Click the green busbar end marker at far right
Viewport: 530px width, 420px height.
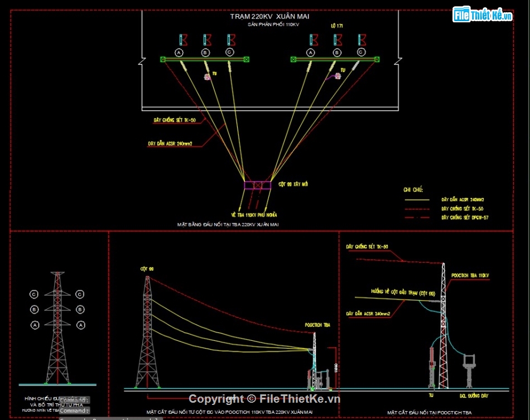pyautogui.click(x=377, y=59)
